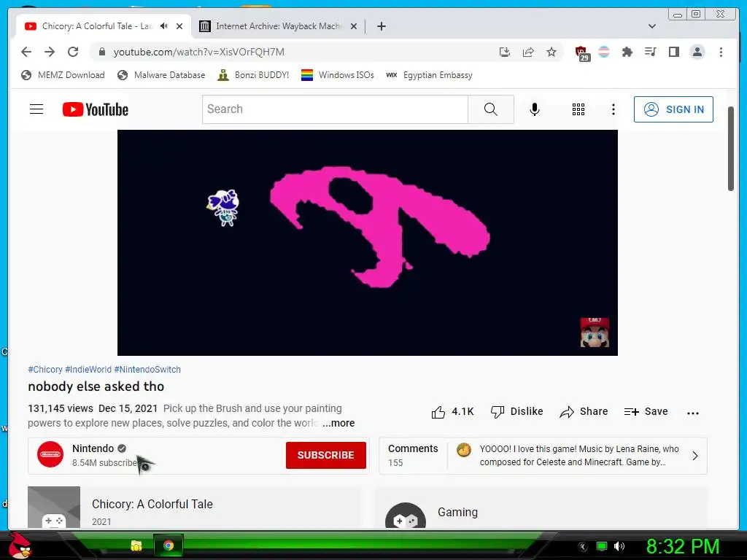Open the YouTube hamburger guide menu
The image size is (747, 560).
point(36,109)
